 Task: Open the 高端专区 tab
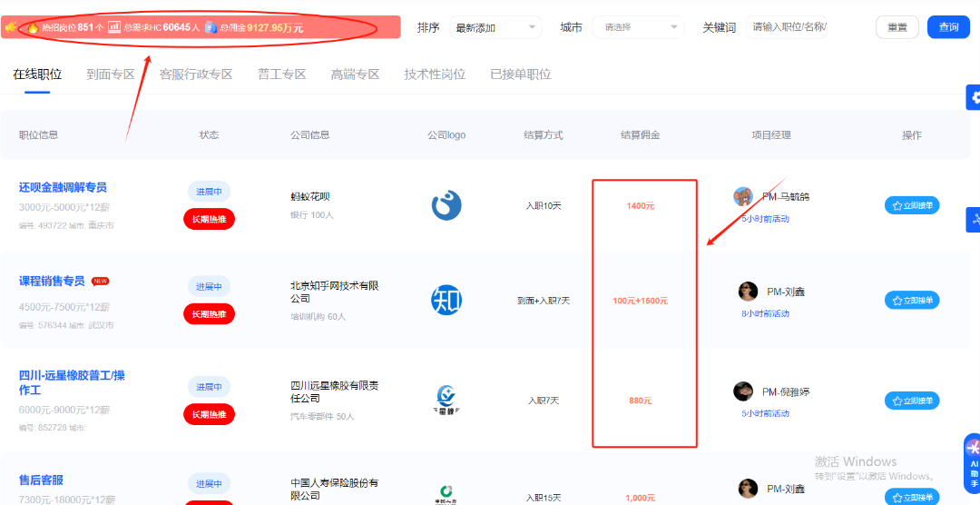click(355, 74)
